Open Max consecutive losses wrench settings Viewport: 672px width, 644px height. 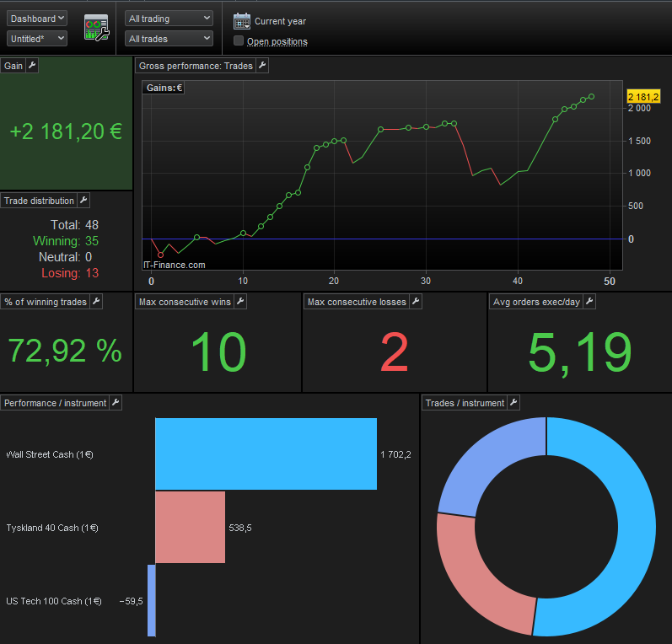coord(416,301)
